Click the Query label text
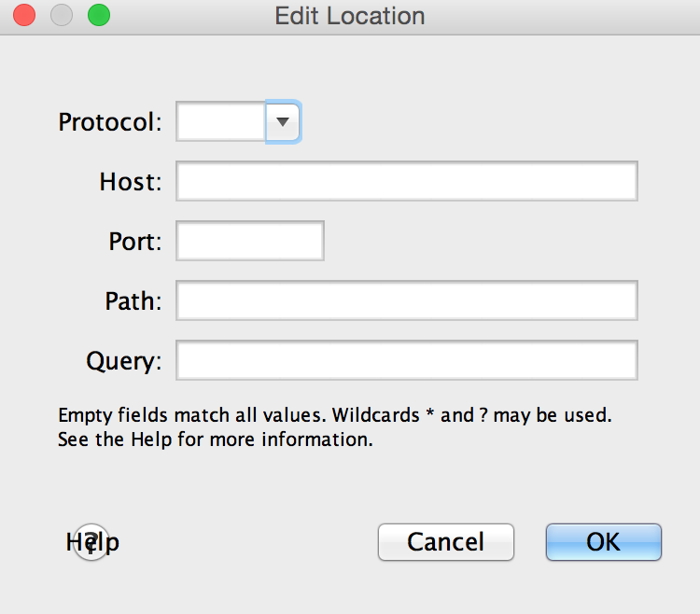This screenshot has width=700, height=614. pos(124,361)
